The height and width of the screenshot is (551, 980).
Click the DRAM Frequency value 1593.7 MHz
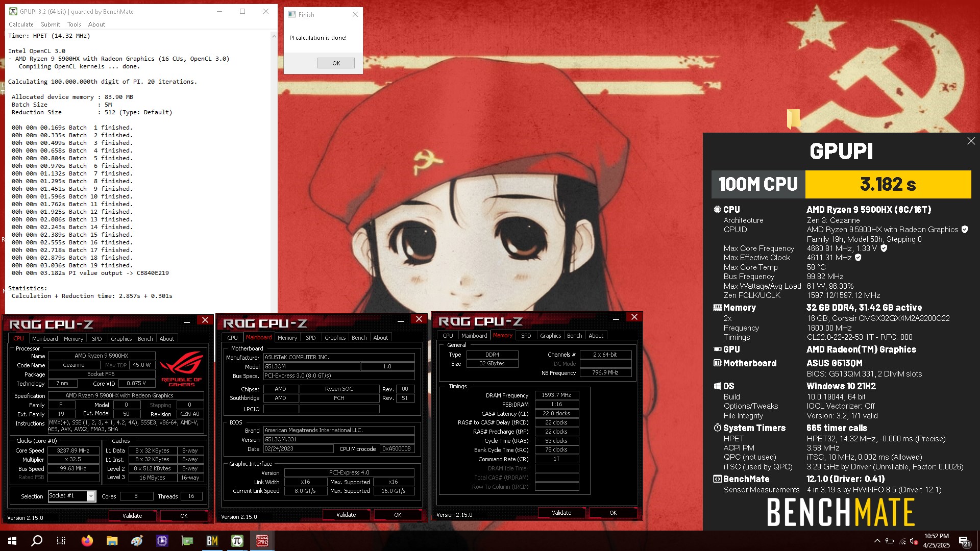[x=556, y=395]
